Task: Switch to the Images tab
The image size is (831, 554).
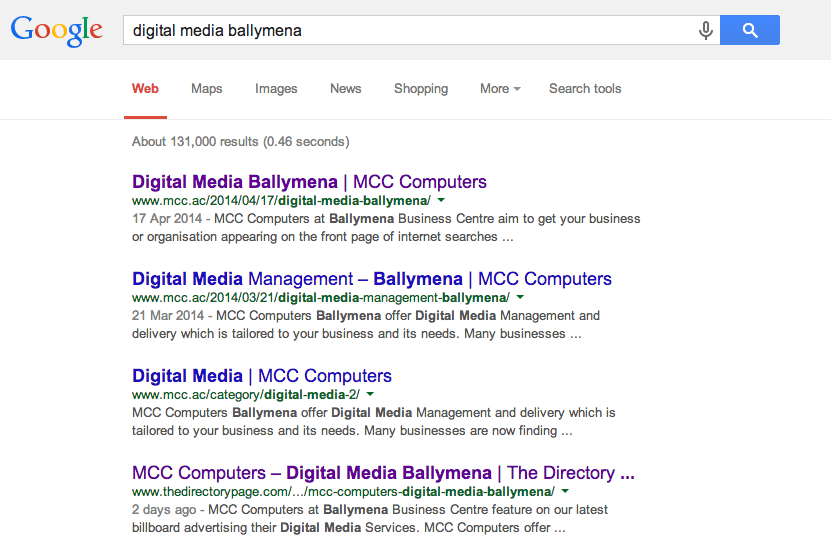Action: pyautogui.click(x=276, y=89)
